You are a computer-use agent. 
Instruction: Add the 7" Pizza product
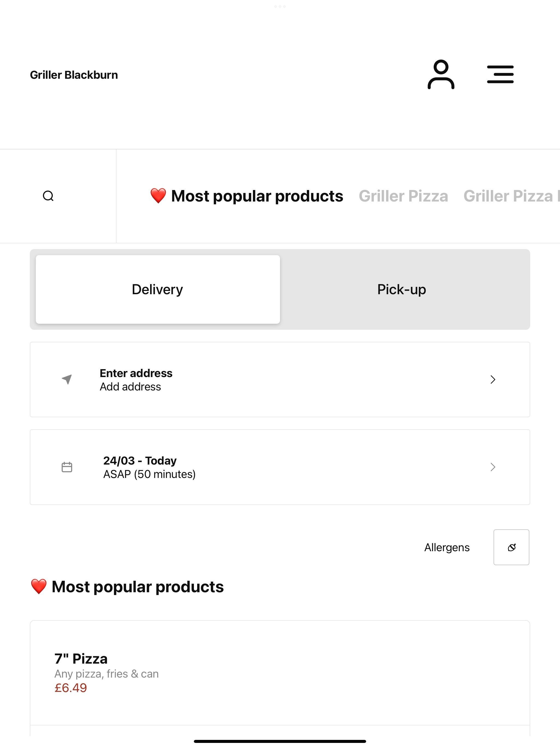(280, 673)
